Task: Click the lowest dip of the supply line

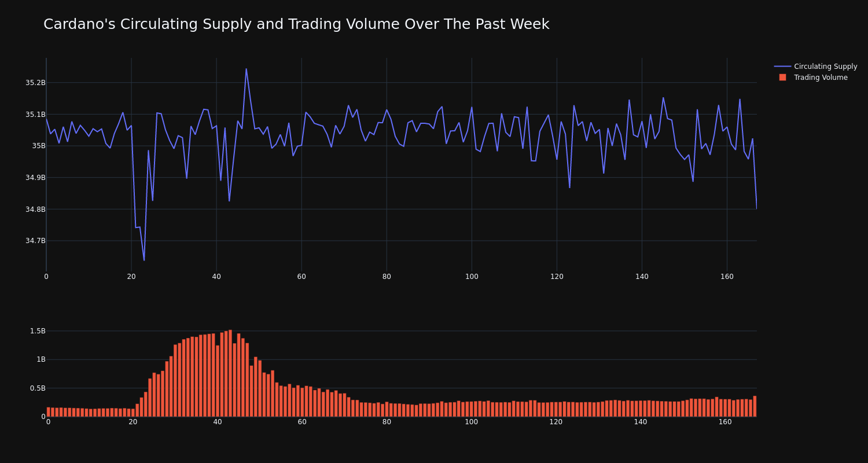Action: tap(144, 260)
